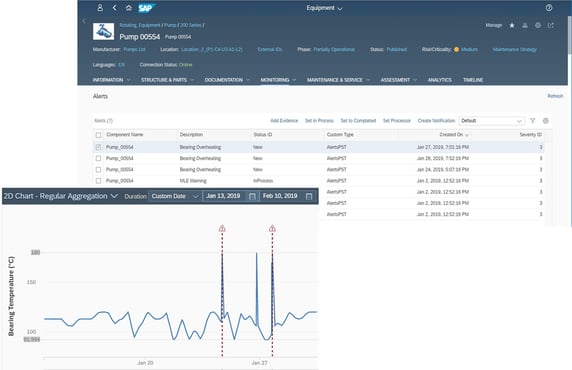Open the Maintenance Strategy link
The image size is (572, 370).
pos(514,49)
